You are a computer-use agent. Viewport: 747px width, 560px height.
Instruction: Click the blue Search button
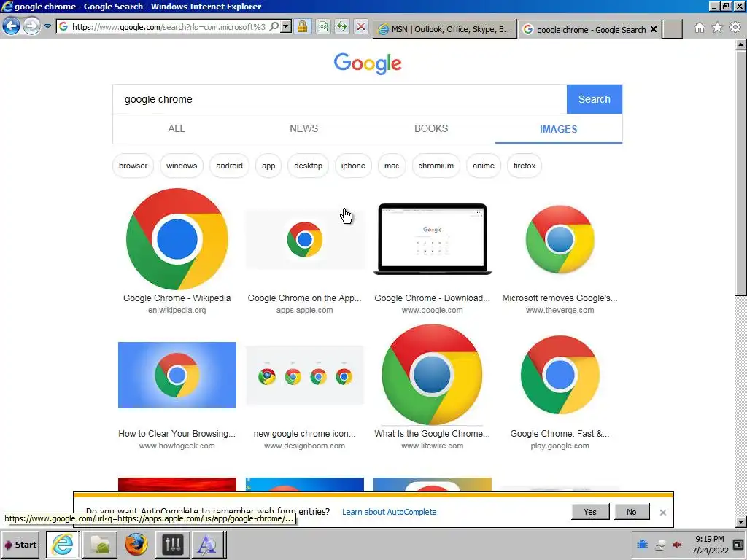point(594,99)
